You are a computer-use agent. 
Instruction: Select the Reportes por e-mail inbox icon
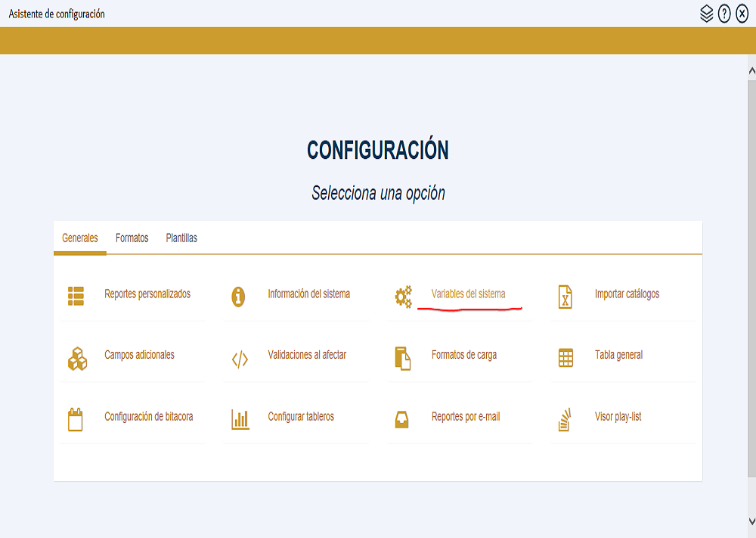pos(403,416)
